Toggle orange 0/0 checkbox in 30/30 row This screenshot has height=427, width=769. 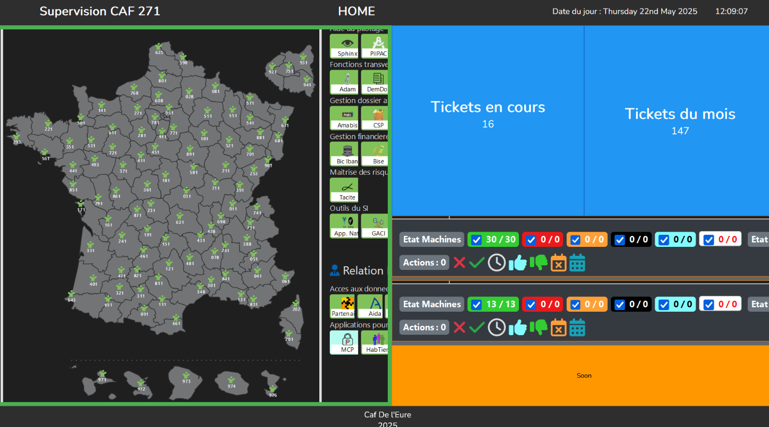click(575, 240)
